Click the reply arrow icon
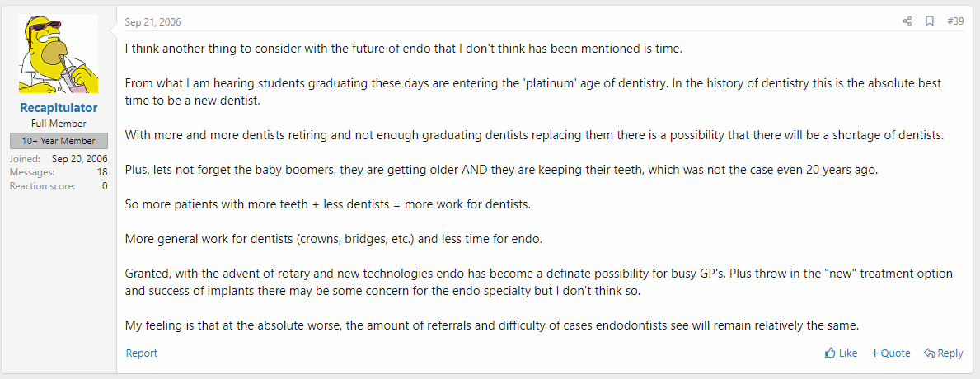The width and height of the screenshot is (980, 379). [929, 353]
